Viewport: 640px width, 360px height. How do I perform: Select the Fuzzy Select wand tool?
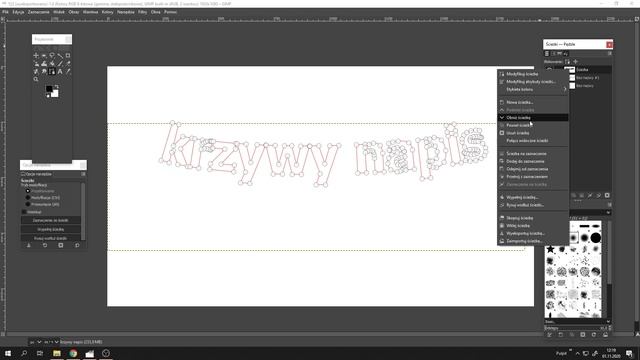60,56
